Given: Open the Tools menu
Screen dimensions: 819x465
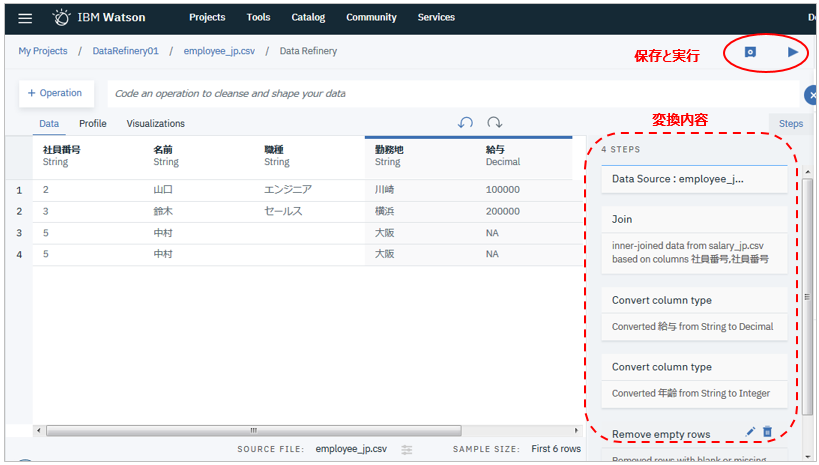Looking at the screenshot, I should [x=259, y=17].
